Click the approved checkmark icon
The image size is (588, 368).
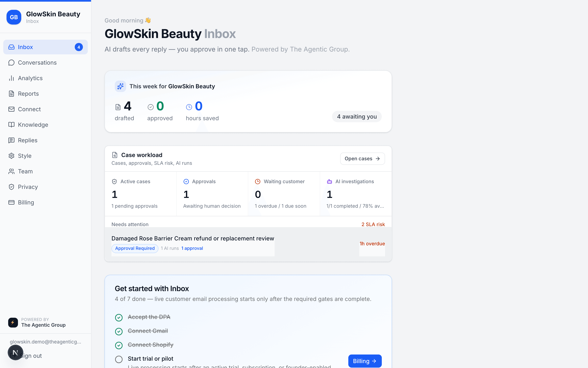pyautogui.click(x=151, y=107)
